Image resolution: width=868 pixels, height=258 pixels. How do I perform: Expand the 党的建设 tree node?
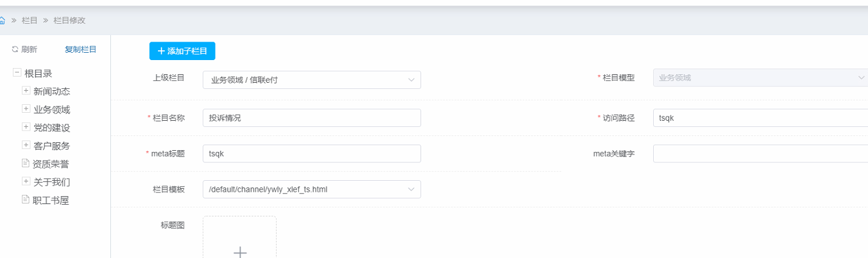click(26, 127)
